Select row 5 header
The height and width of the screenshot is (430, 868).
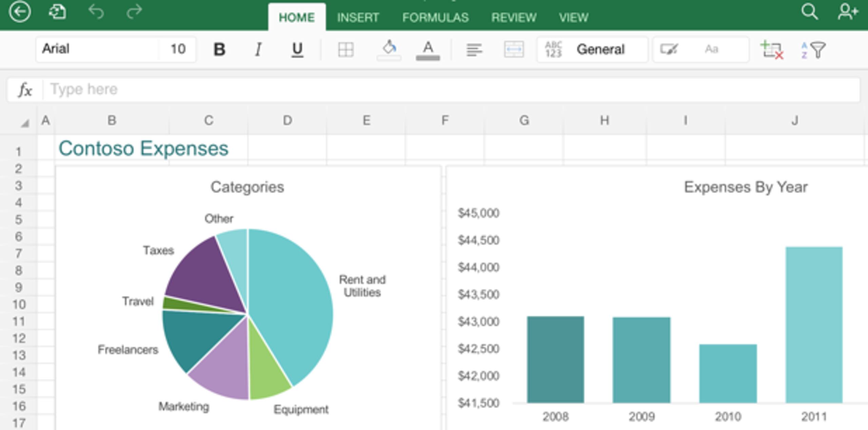19,219
